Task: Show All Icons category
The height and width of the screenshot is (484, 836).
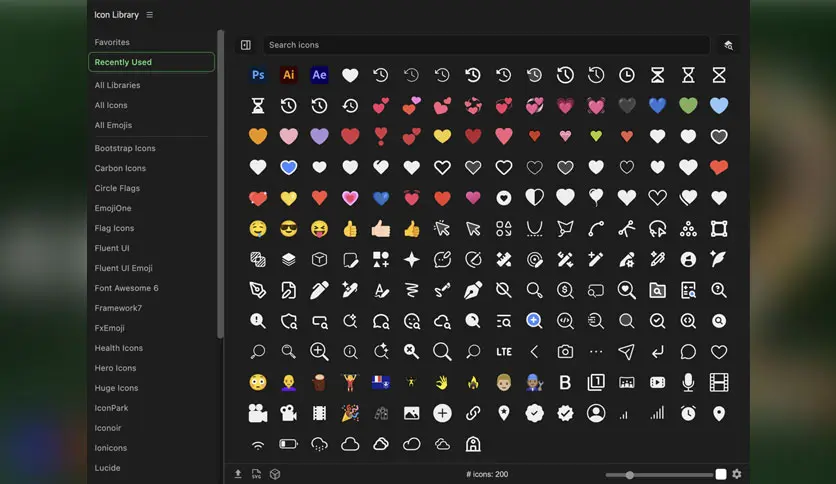Action: [x=111, y=105]
